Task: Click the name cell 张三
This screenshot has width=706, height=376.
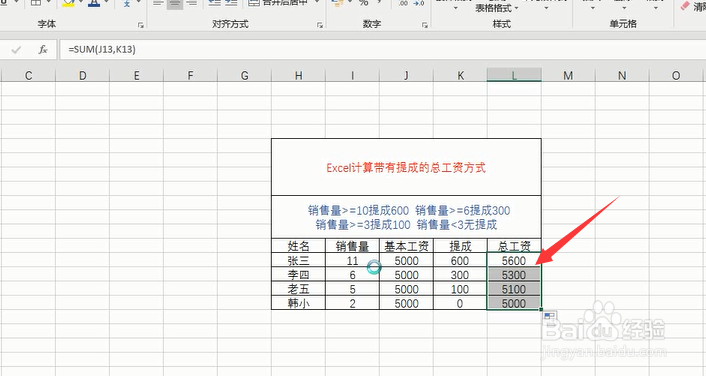Action: coord(299,260)
